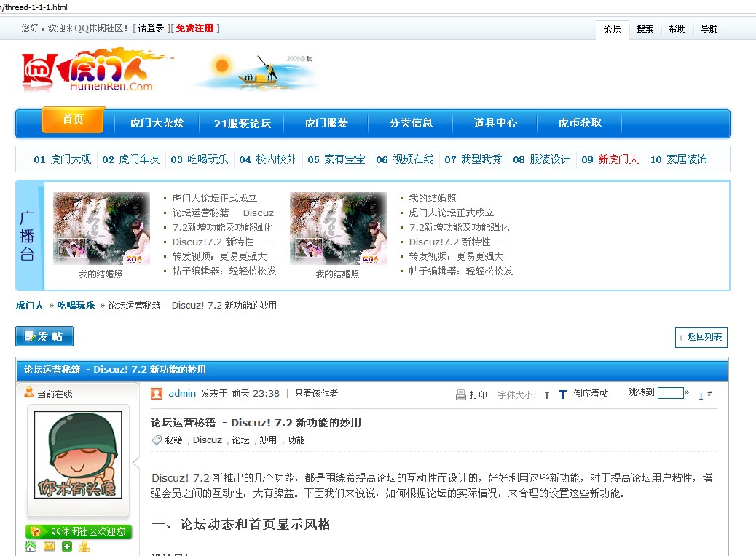756x556 pixels.
Task: Click the 论坛 tag under the post title
Action: 240,440
